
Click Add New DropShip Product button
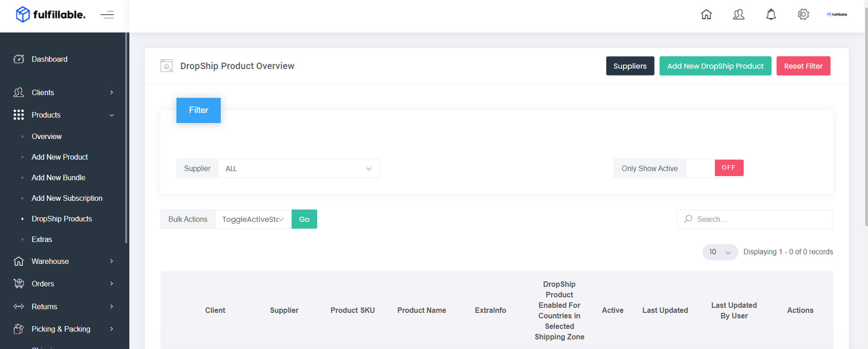coord(715,66)
